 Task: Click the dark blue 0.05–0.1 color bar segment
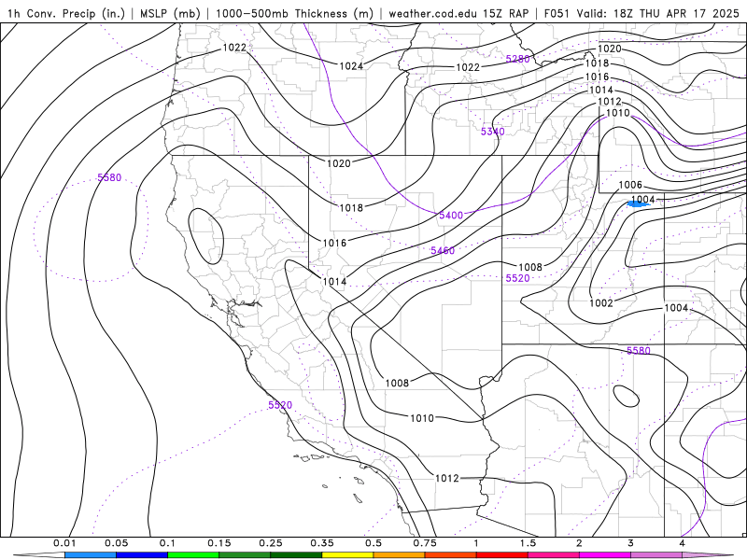coord(142,555)
